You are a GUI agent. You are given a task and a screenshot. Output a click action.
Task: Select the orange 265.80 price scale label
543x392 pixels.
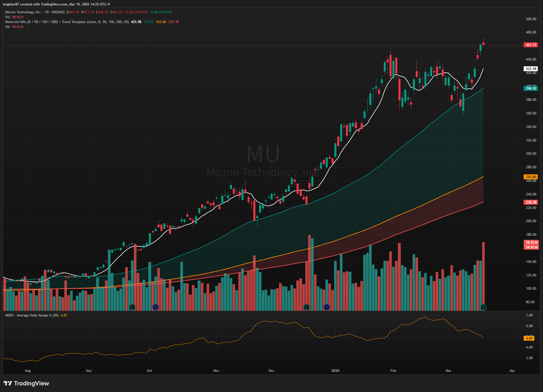pyautogui.click(x=531, y=177)
